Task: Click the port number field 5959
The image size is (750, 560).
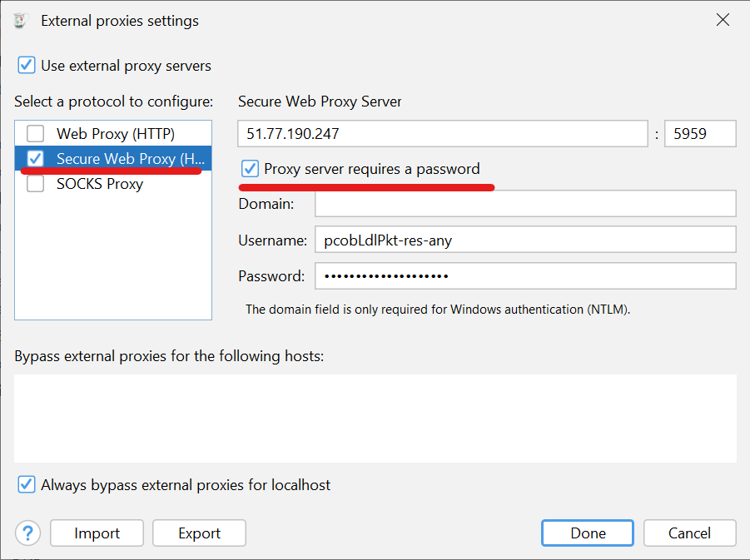Action: [x=700, y=134]
